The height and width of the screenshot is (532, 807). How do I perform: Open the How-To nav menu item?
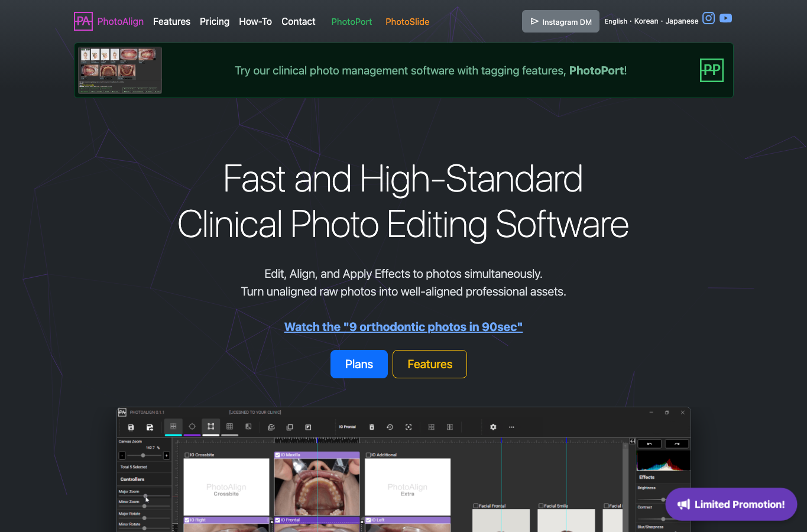(x=255, y=21)
